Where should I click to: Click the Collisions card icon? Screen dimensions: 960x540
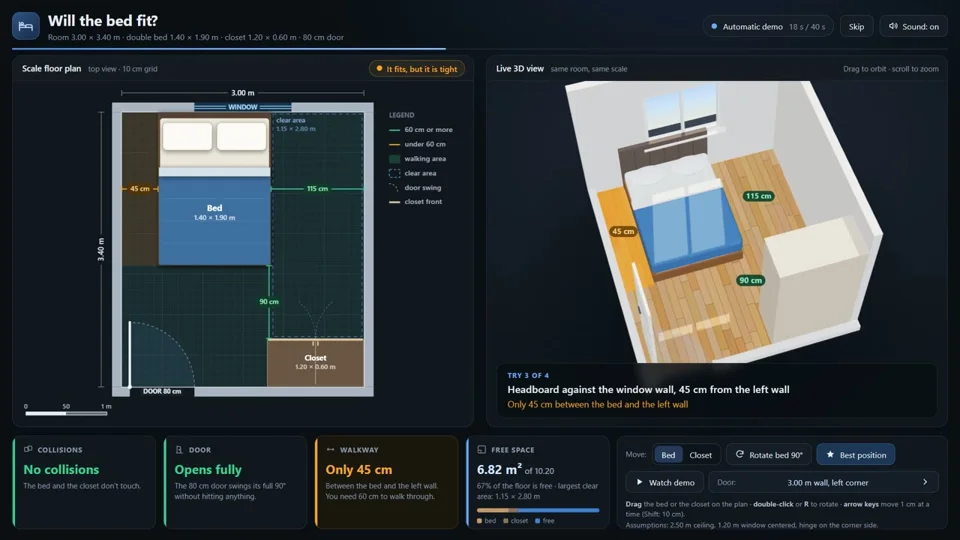[28, 449]
